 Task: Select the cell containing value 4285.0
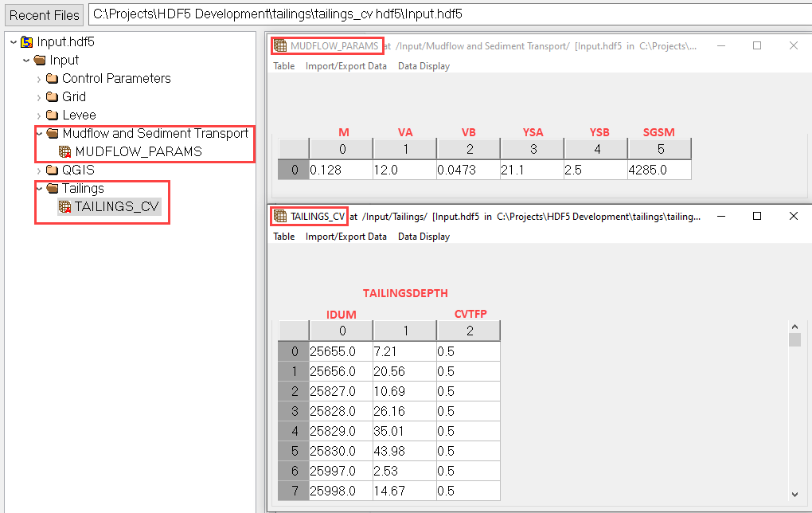pos(658,170)
